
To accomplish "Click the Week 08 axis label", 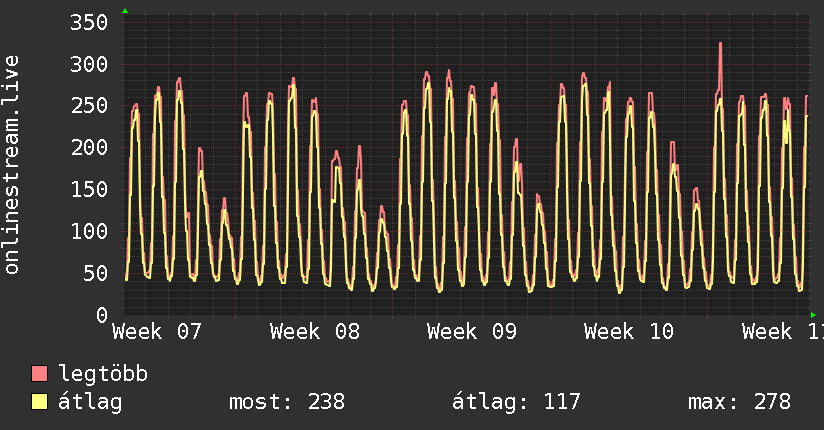I will [x=315, y=331].
